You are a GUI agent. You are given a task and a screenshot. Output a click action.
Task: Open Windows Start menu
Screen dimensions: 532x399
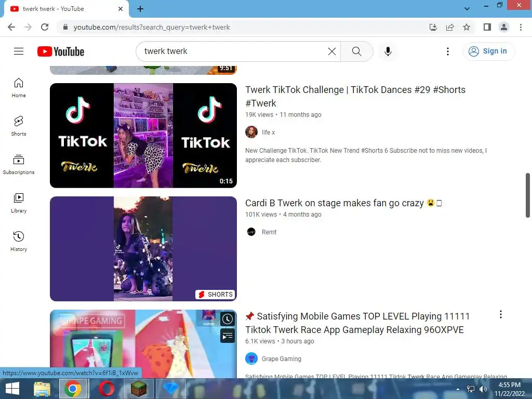coord(12,389)
